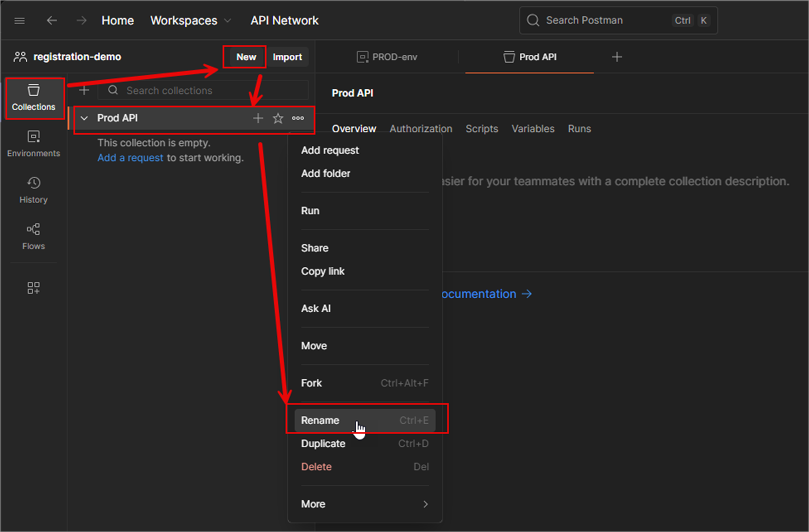Click the search magnifier in Search Postman

point(533,20)
